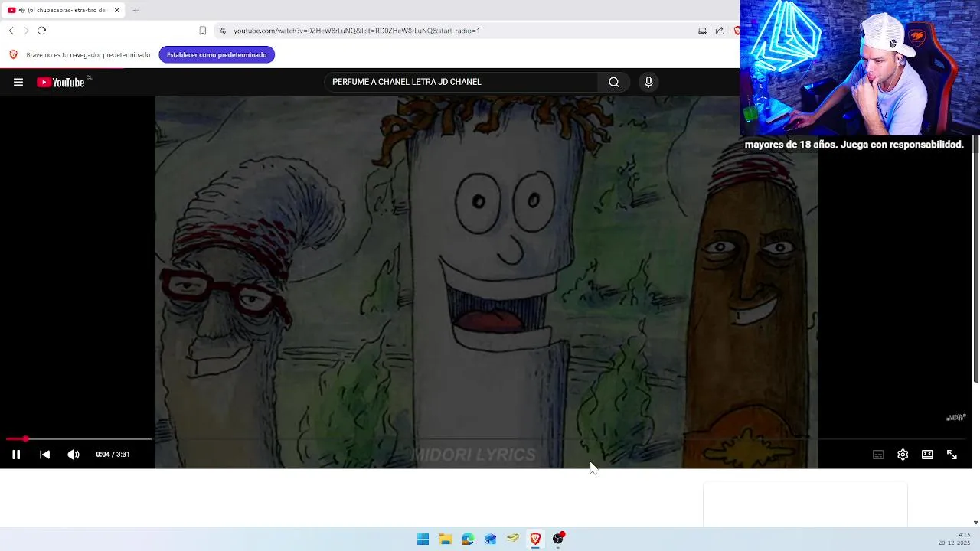Close the chupacabras YouTube tab
980x551 pixels.
click(x=117, y=10)
